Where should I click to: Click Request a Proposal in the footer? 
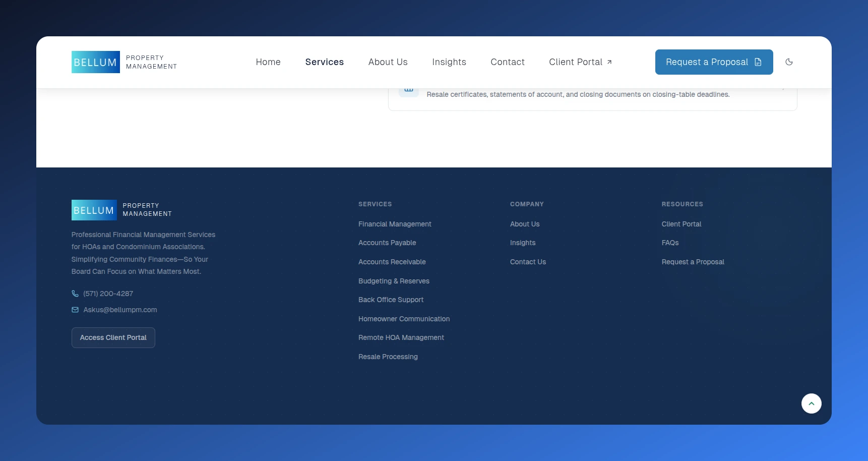pos(693,262)
